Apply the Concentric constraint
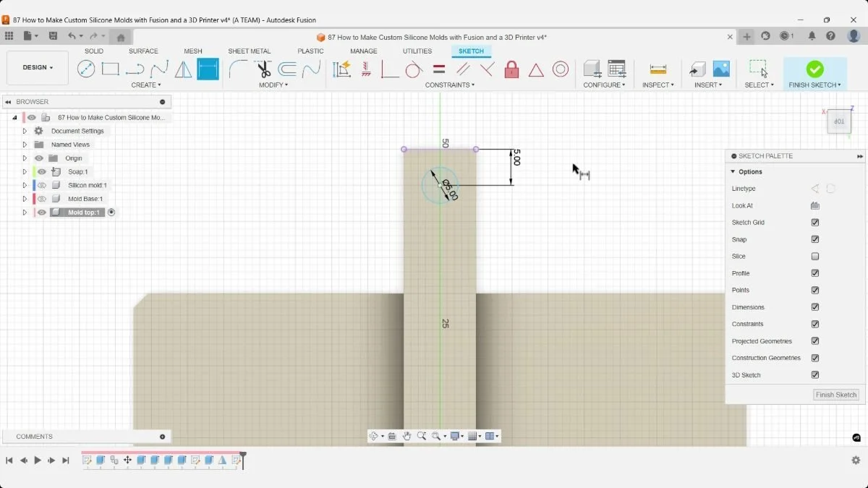 pos(561,69)
